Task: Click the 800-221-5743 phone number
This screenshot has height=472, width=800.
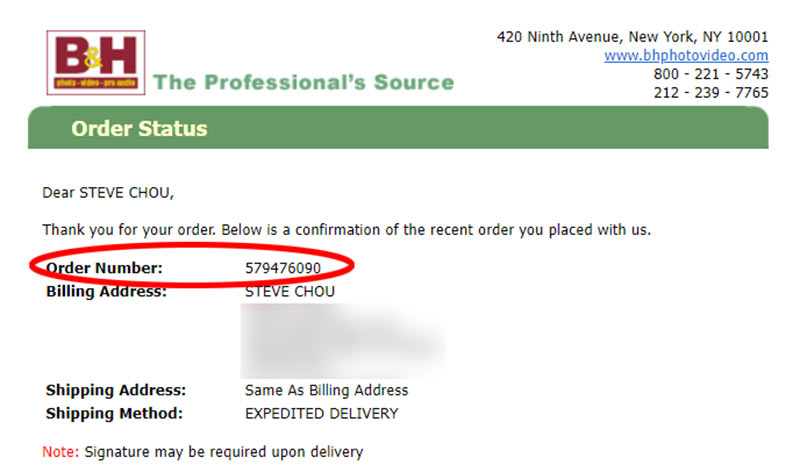Action: (711, 74)
